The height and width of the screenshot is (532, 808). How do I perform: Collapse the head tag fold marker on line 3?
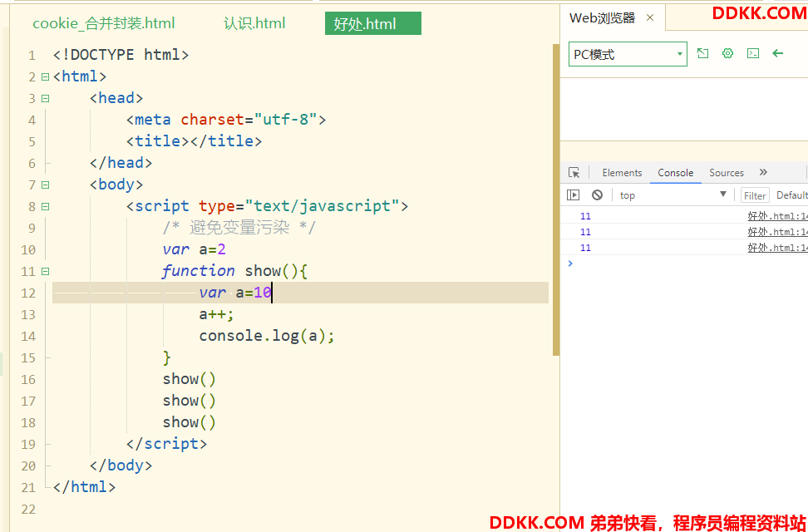(46, 98)
